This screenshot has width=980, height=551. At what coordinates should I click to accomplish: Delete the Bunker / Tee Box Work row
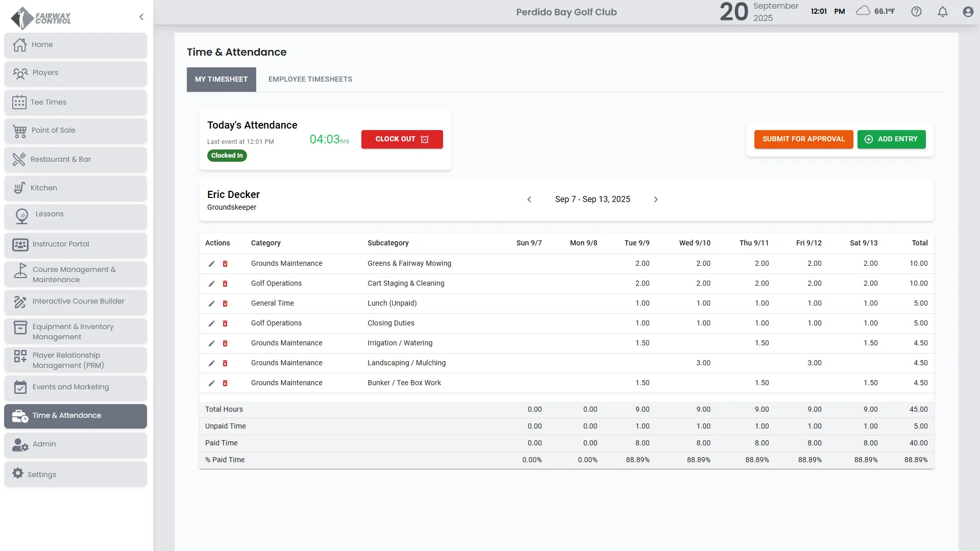pyautogui.click(x=225, y=383)
